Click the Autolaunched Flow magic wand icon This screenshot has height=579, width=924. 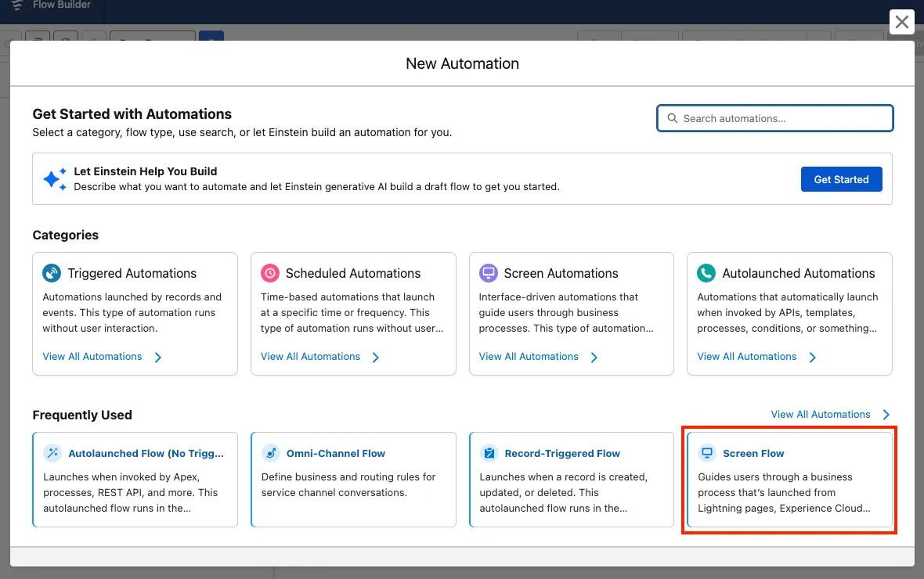tap(52, 453)
